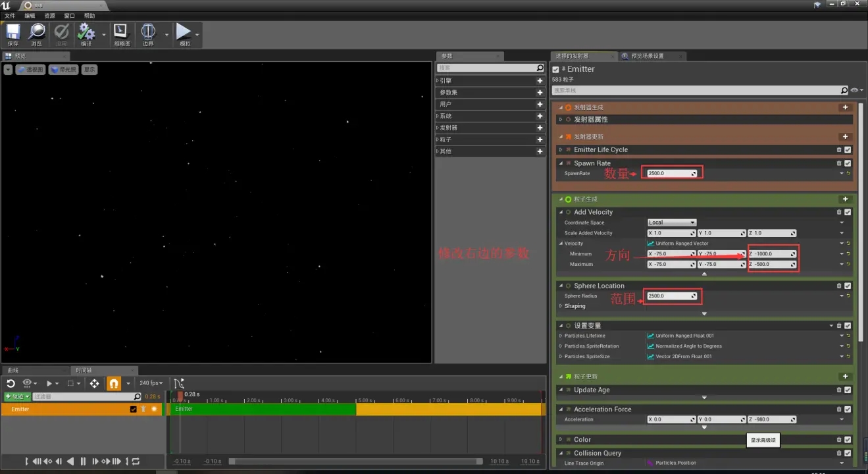Toggle the Emitter track checkbox in timeline

coord(134,409)
